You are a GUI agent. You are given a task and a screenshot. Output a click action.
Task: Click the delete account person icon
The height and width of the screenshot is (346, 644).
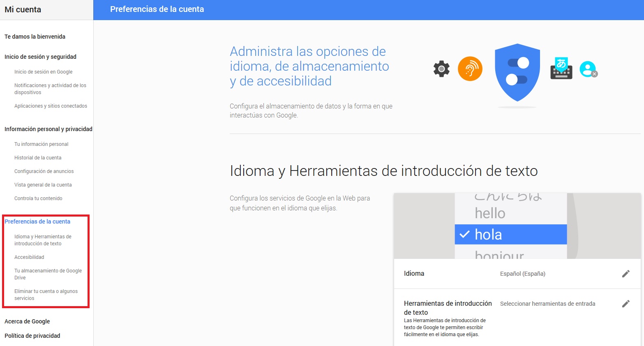pyautogui.click(x=589, y=69)
